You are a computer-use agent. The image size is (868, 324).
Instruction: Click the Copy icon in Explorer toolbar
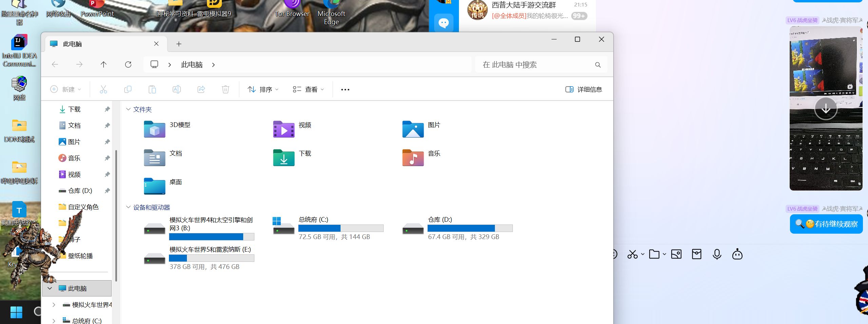[x=128, y=89]
